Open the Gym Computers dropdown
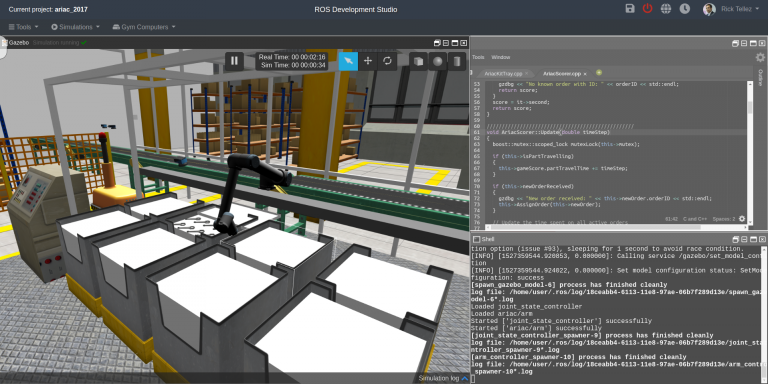This screenshot has width=768, height=384. coord(144,27)
